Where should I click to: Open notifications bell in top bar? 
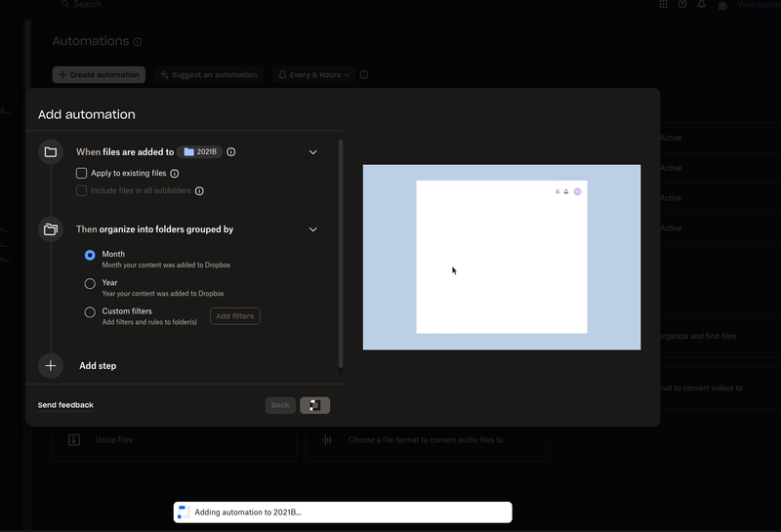click(x=701, y=4)
